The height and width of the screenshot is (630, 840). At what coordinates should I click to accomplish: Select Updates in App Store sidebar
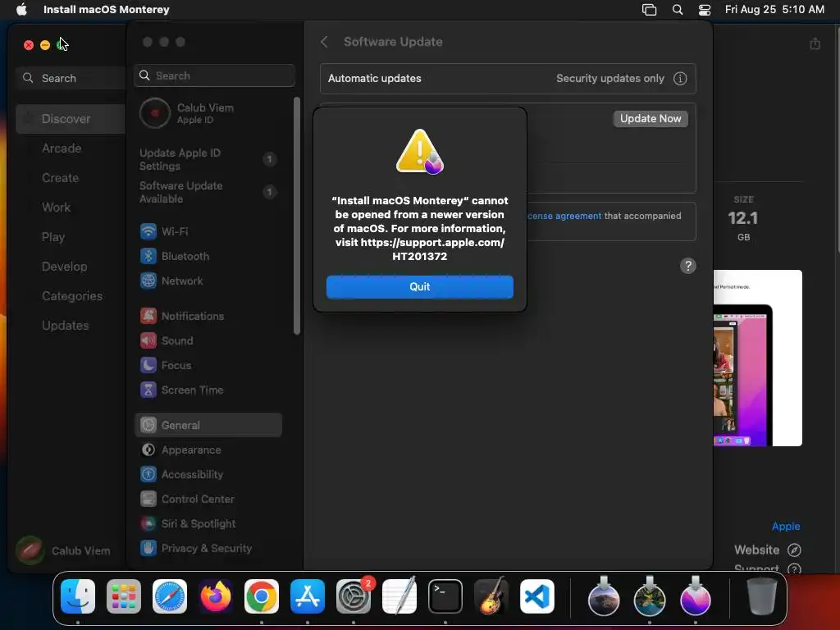click(x=71, y=325)
